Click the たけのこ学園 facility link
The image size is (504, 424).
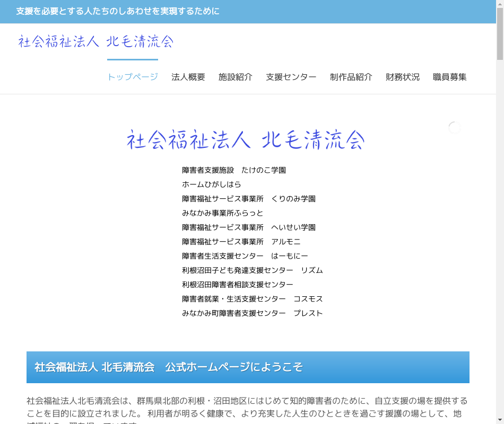coord(234,170)
